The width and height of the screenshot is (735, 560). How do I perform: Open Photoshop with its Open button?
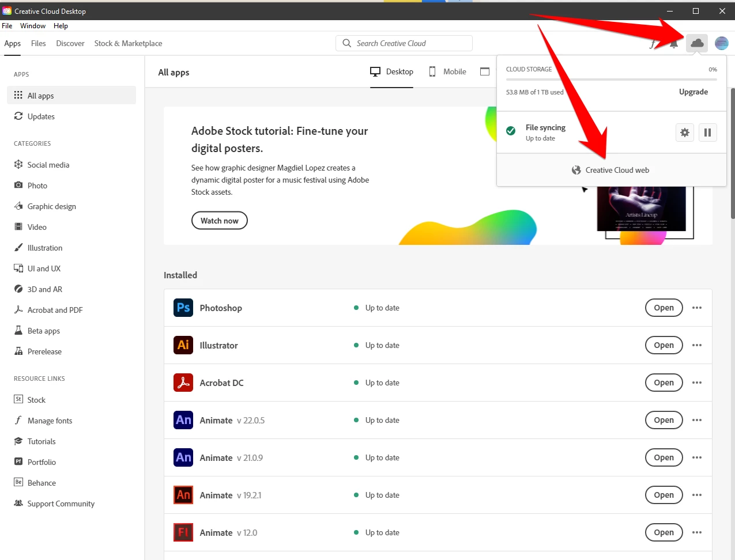tap(664, 308)
